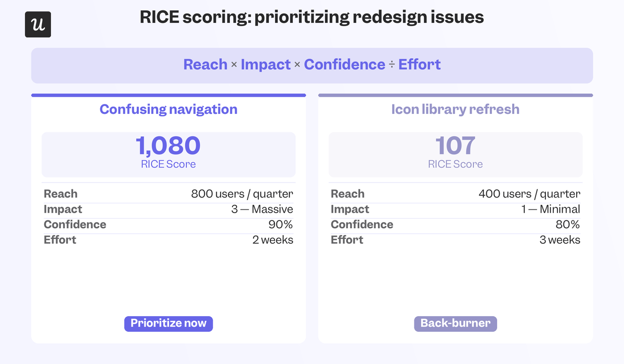Click the 107 RICE score value

click(456, 146)
